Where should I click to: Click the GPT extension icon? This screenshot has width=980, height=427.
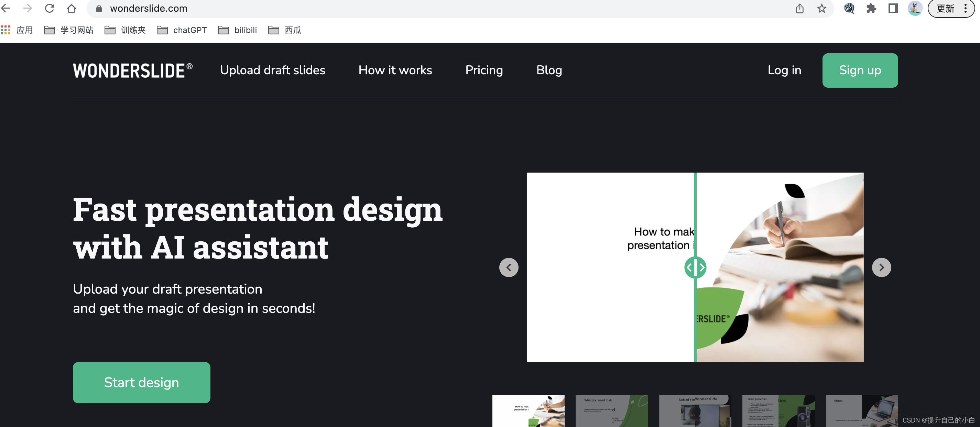(849, 8)
